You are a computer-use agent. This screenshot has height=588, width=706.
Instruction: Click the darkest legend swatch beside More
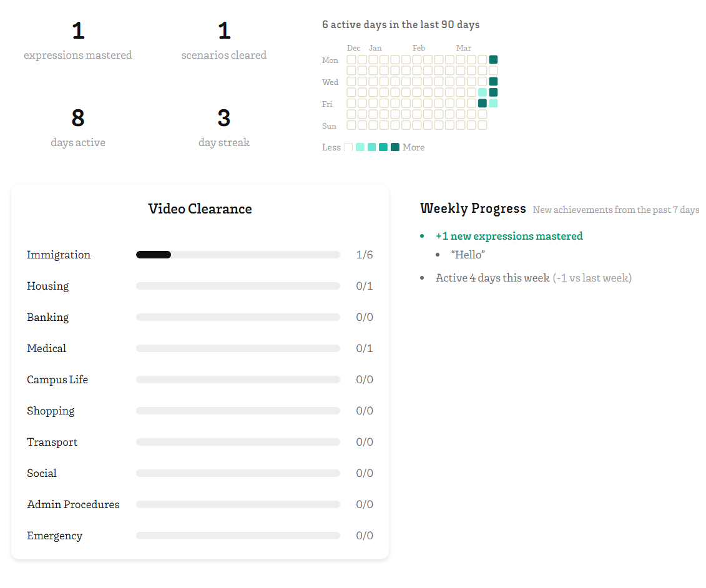pyautogui.click(x=395, y=147)
